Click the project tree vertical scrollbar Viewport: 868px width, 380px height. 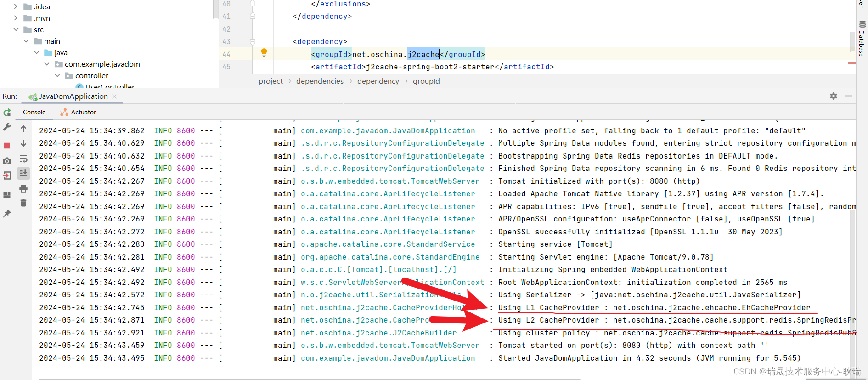coord(215,9)
